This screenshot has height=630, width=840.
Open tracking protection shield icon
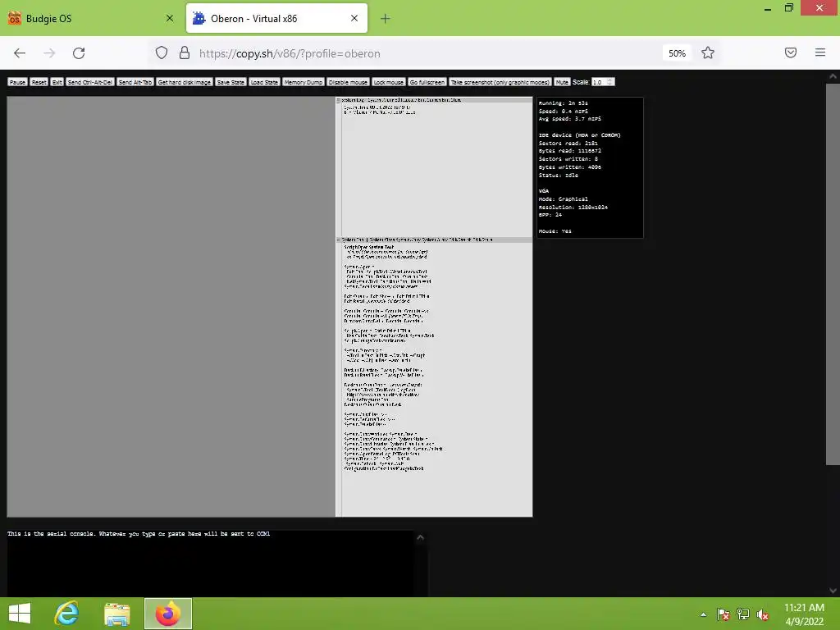[x=162, y=53]
